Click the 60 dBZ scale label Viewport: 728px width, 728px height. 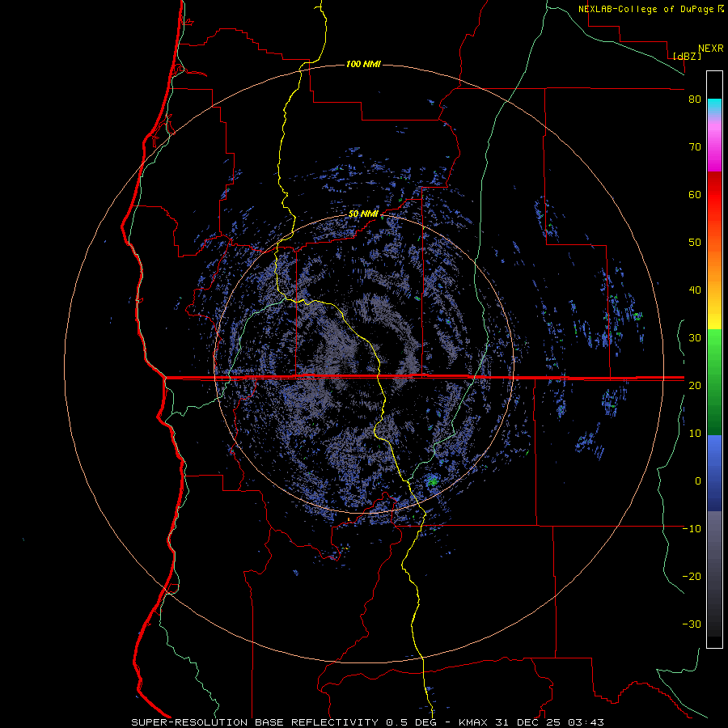(x=695, y=195)
